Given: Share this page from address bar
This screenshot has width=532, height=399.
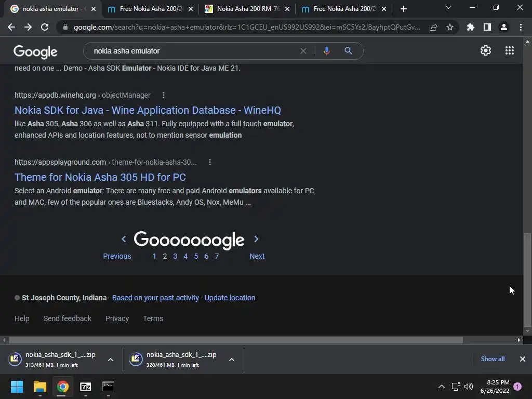Looking at the screenshot, I should click(433, 27).
